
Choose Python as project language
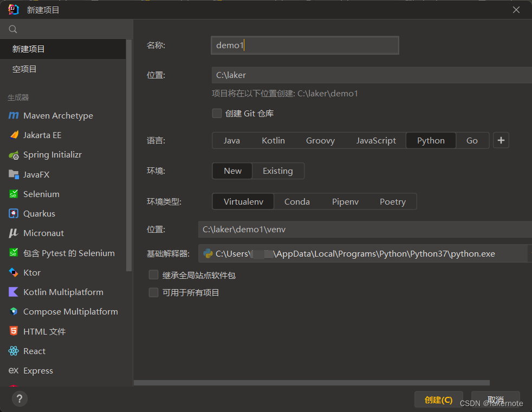point(431,140)
